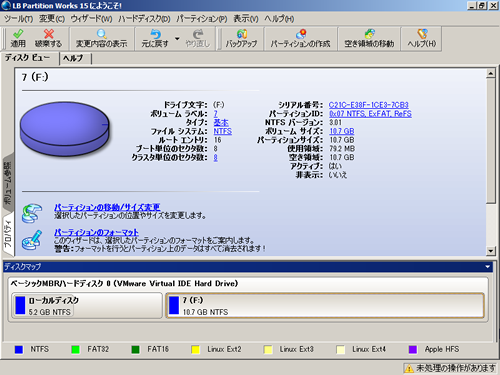Select the 7 (F:) 10.7 GB NTFS partition
This screenshot has height=375, width=500.
[x=325, y=305]
